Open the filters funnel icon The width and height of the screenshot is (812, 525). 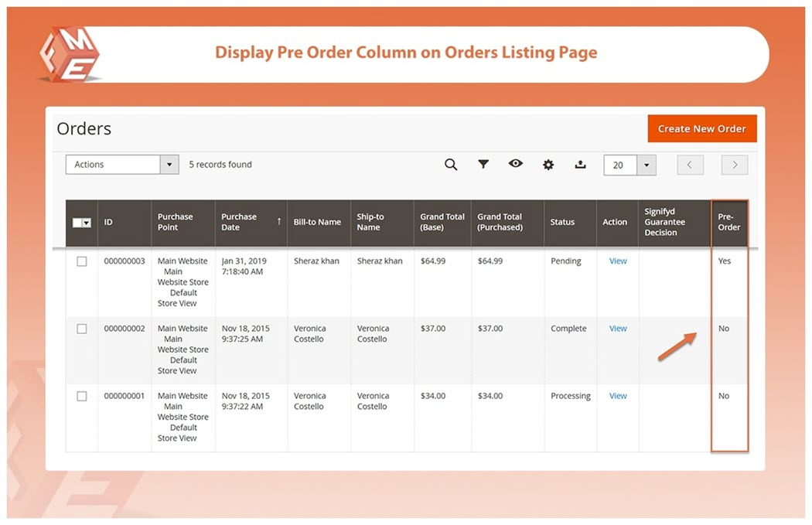pyautogui.click(x=483, y=165)
